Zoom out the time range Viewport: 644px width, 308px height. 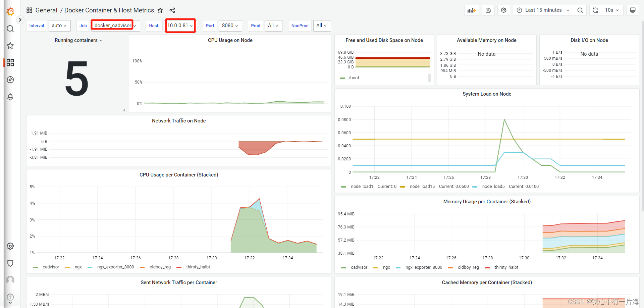click(x=580, y=10)
